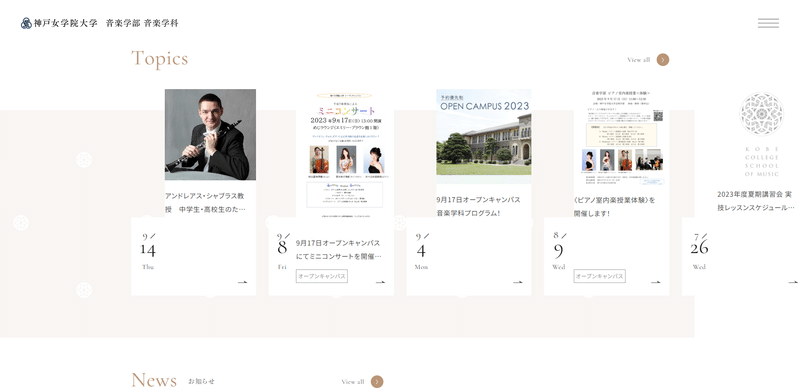Open the OPEN CAMPUS 2023 image
Screen dimensions: 800x388
click(x=484, y=136)
